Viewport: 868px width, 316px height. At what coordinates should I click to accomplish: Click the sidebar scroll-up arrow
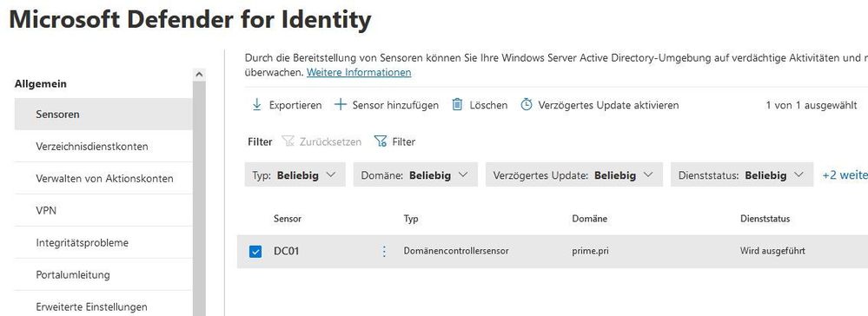tap(199, 74)
